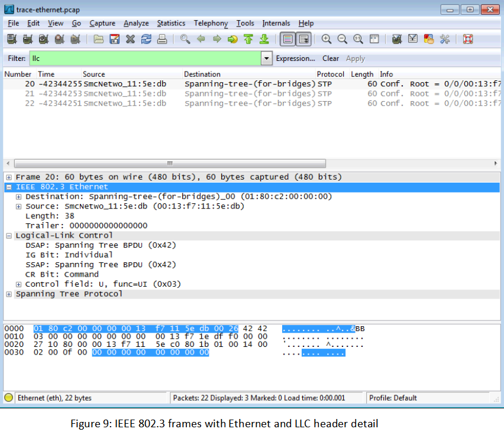504x432 pixels.
Task: Open the View menu
Action: click(56, 23)
